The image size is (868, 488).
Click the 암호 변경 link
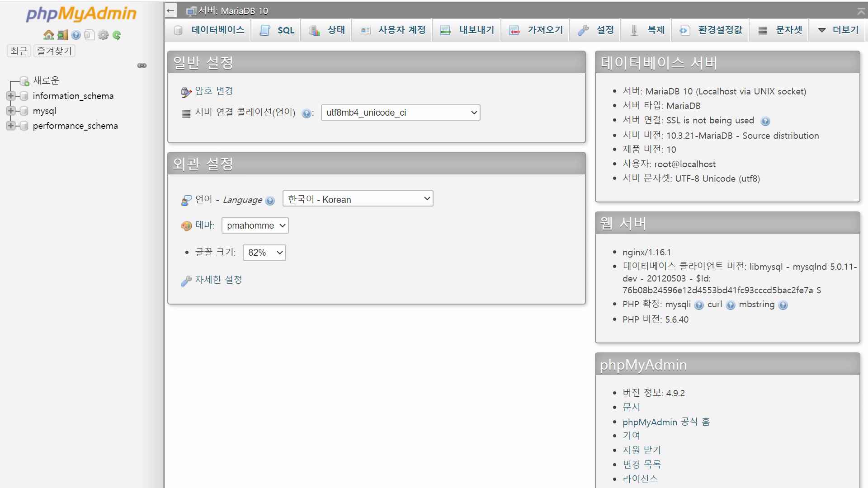pos(214,91)
